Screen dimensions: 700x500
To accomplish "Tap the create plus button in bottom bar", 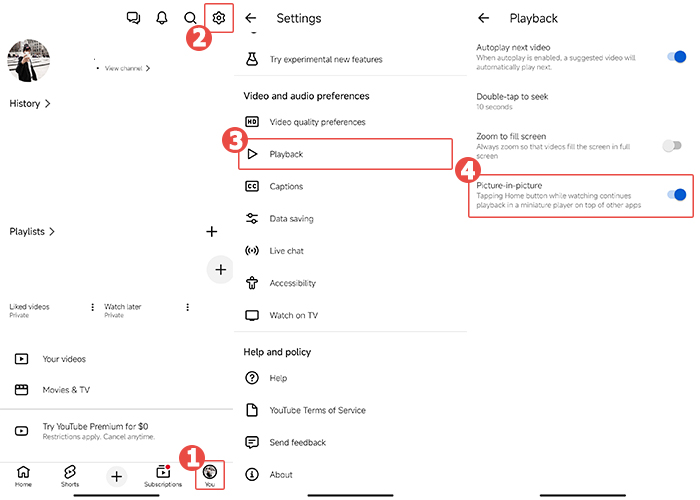I will (117, 476).
